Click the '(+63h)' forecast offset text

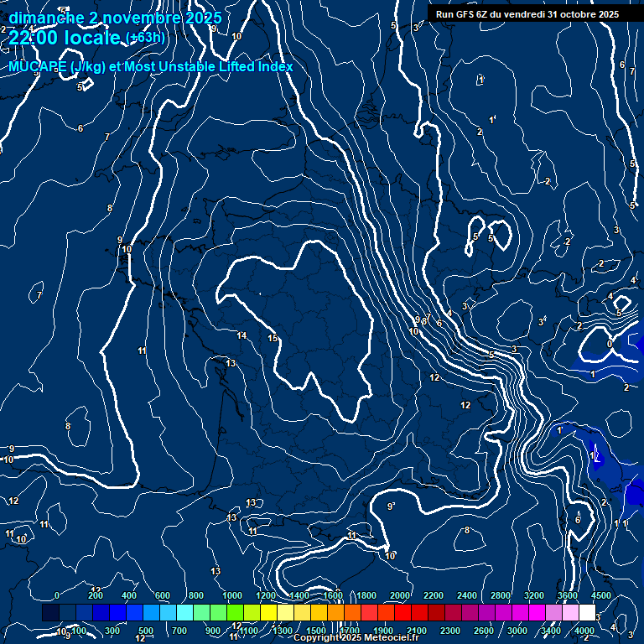pyautogui.click(x=145, y=38)
